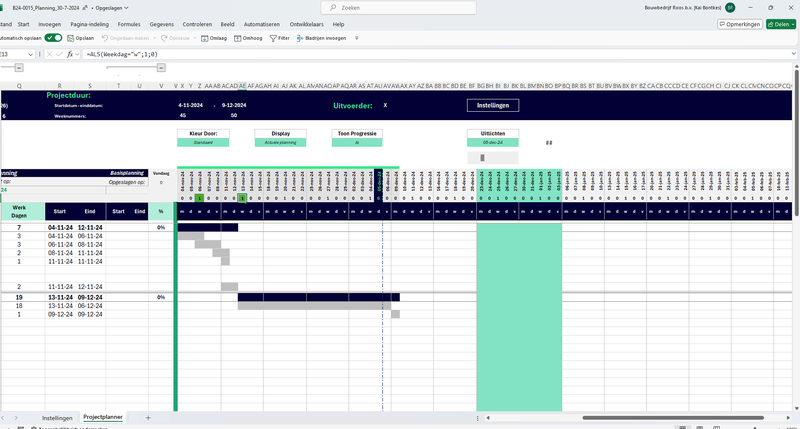This screenshot has height=429, width=800.
Task: Click the search magnifier icon
Action: click(x=333, y=8)
